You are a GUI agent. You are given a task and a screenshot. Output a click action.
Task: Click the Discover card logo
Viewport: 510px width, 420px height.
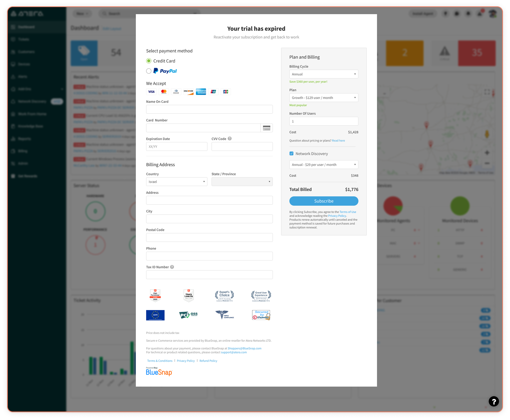188,92
